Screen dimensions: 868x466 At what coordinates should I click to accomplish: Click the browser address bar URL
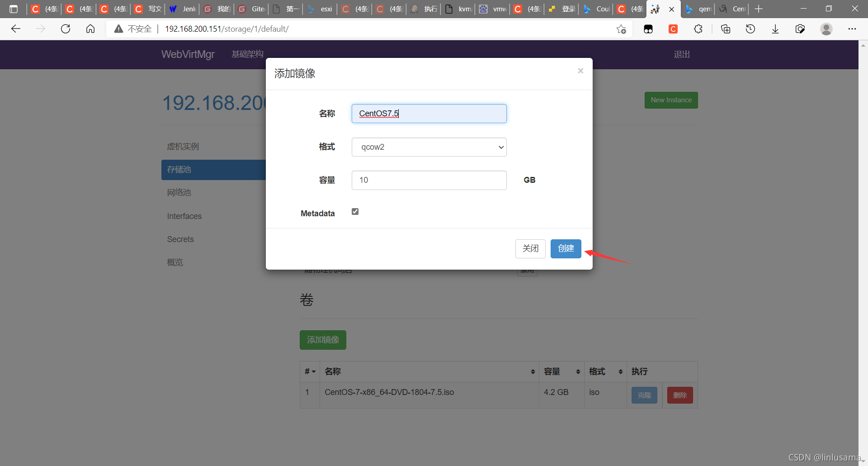(x=227, y=29)
